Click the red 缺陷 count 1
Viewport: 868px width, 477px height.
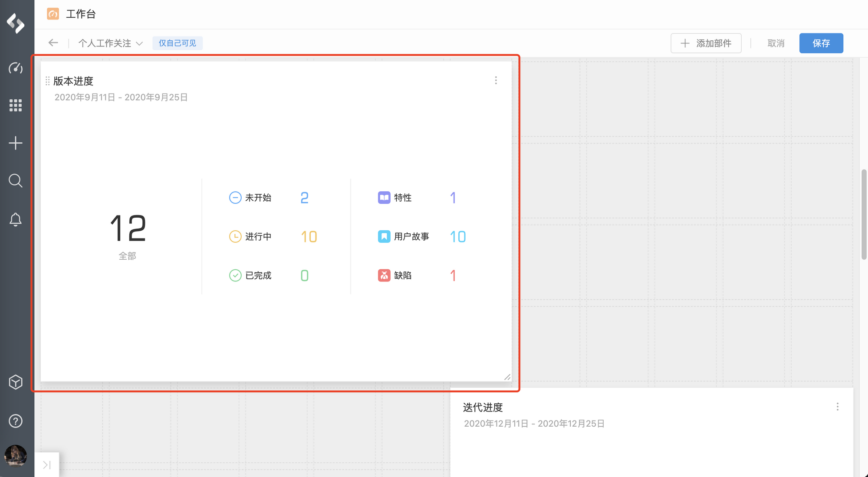tap(453, 276)
